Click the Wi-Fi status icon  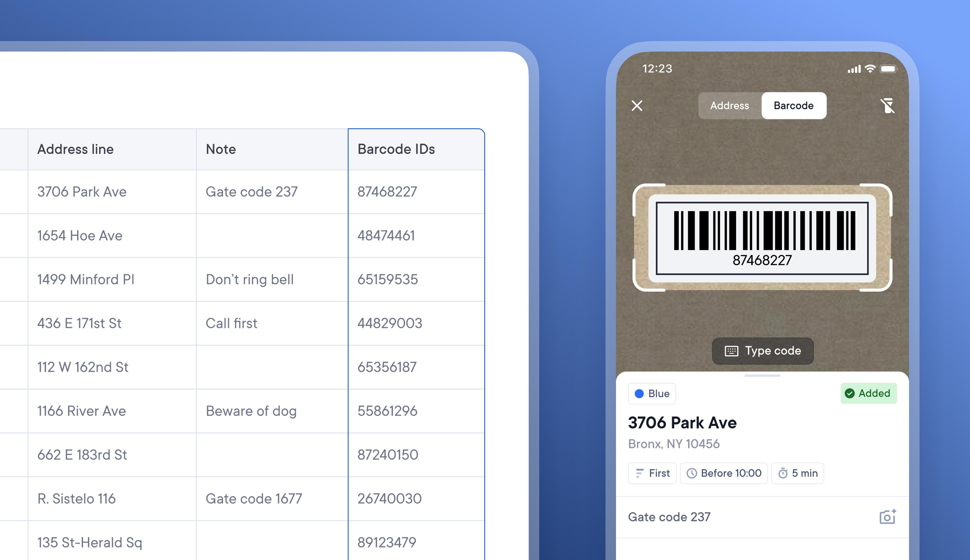tap(870, 69)
